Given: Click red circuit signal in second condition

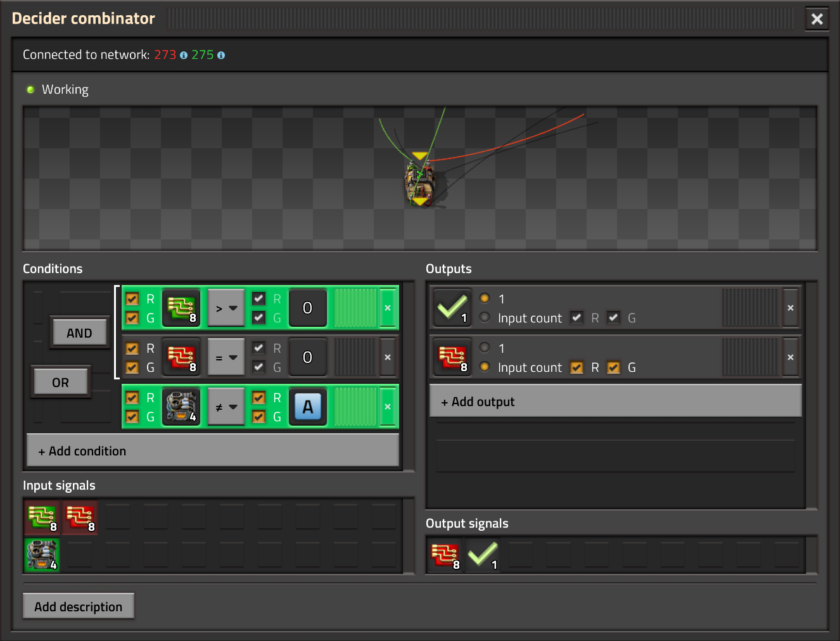Looking at the screenshot, I should [x=181, y=357].
